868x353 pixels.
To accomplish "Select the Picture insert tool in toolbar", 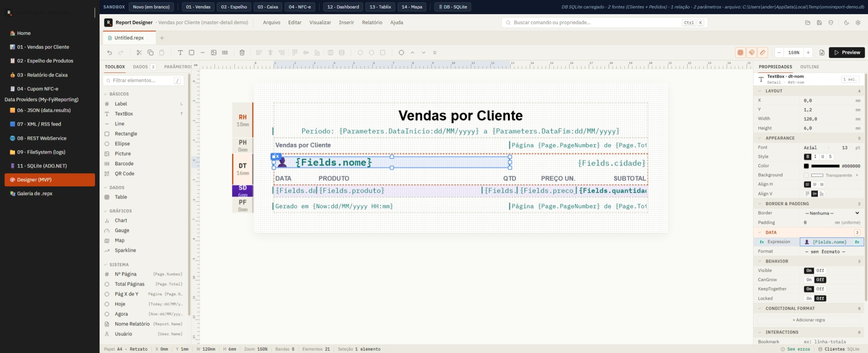I will pyautogui.click(x=214, y=53).
